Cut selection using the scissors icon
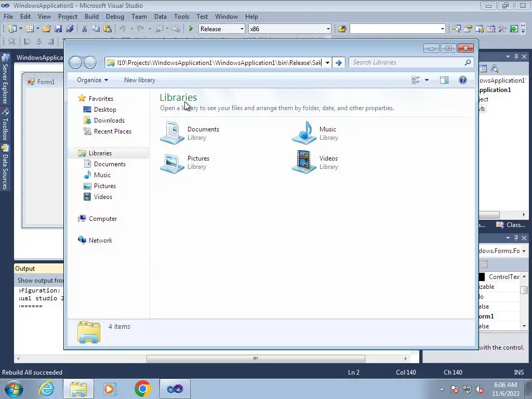This screenshot has height=399, width=532. point(85,29)
